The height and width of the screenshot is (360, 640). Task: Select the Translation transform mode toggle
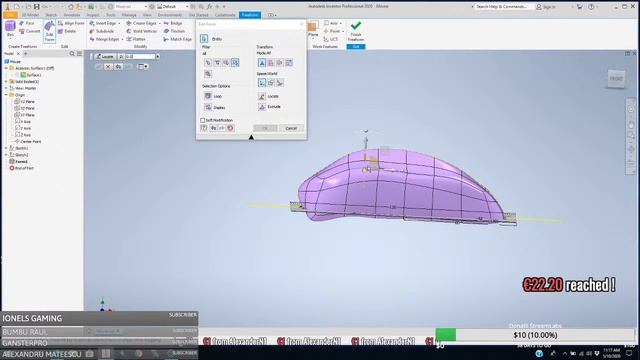[x=271, y=62]
